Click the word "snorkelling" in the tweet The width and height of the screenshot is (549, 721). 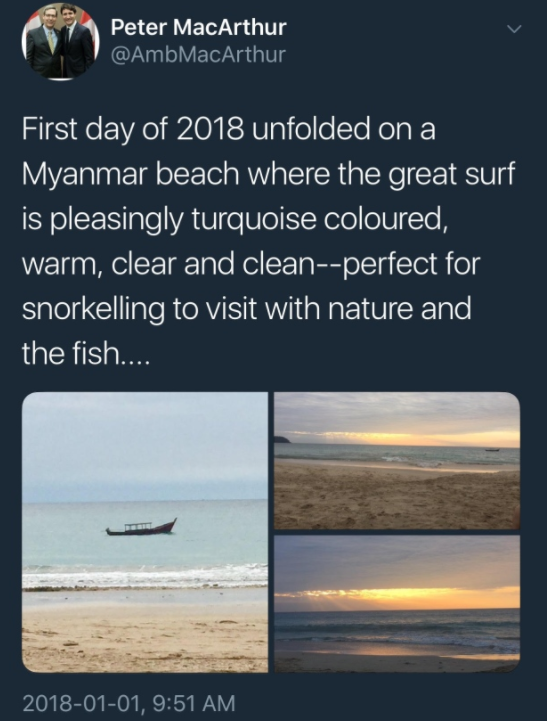point(93,309)
